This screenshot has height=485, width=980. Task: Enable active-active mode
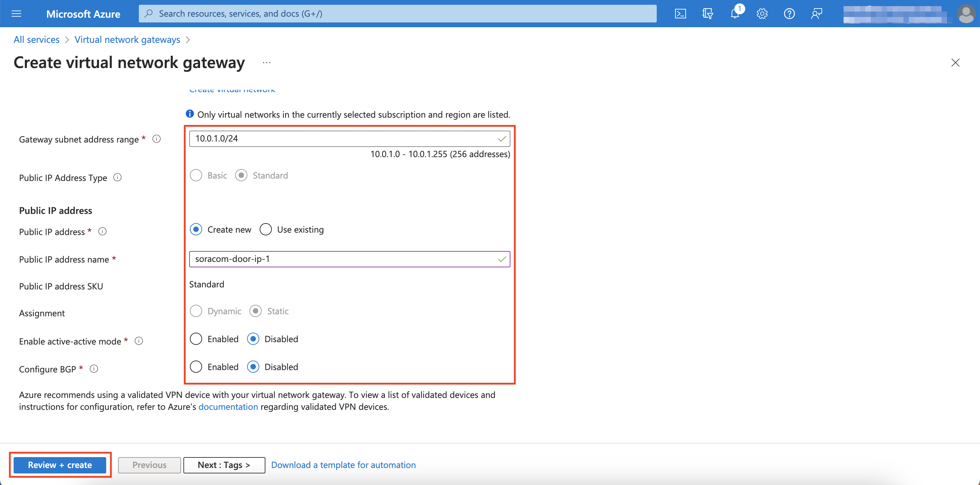pos(196,338)
